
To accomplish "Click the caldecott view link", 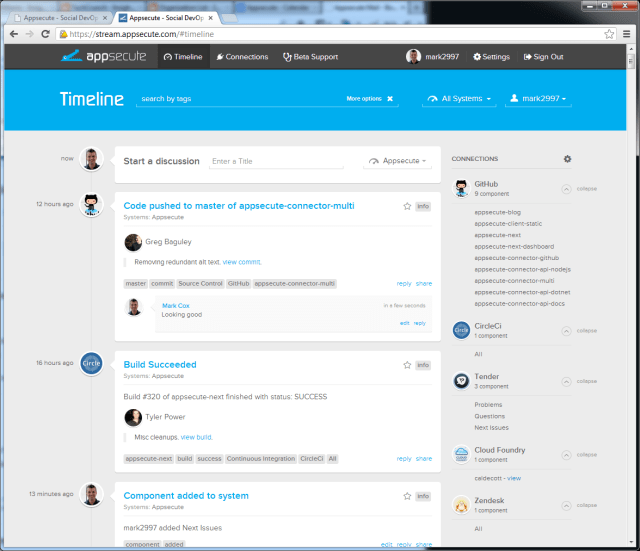I will (x=514, y=478).
